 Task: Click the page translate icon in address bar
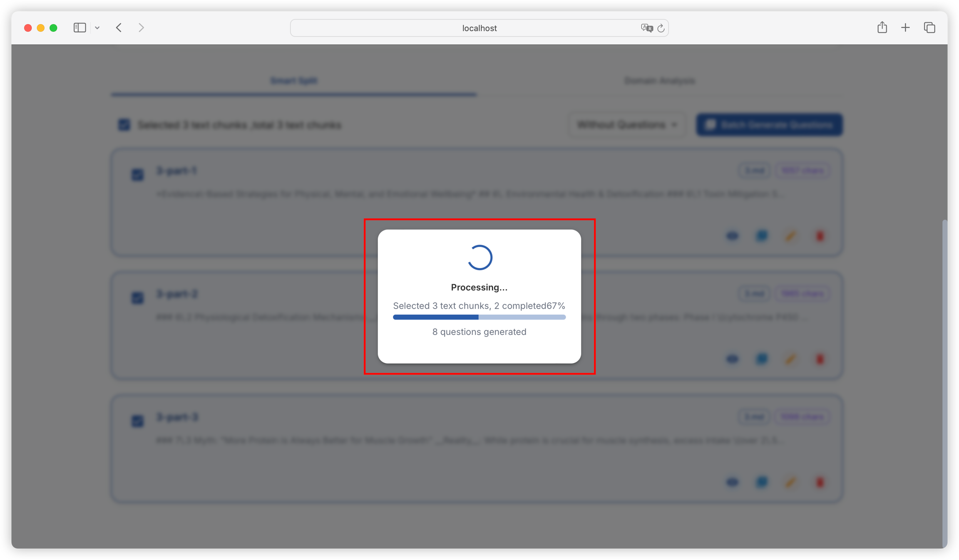pos(646,28)
